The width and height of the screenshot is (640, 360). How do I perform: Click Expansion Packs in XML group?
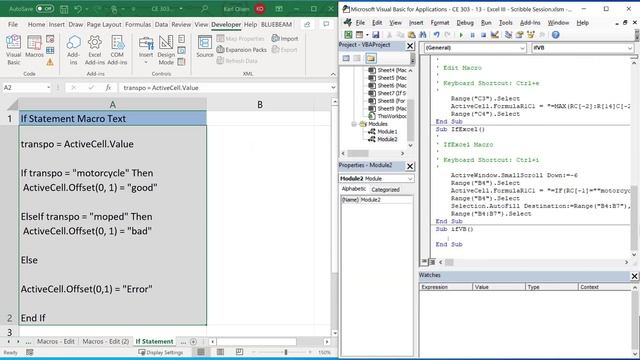tap(242, 50)
